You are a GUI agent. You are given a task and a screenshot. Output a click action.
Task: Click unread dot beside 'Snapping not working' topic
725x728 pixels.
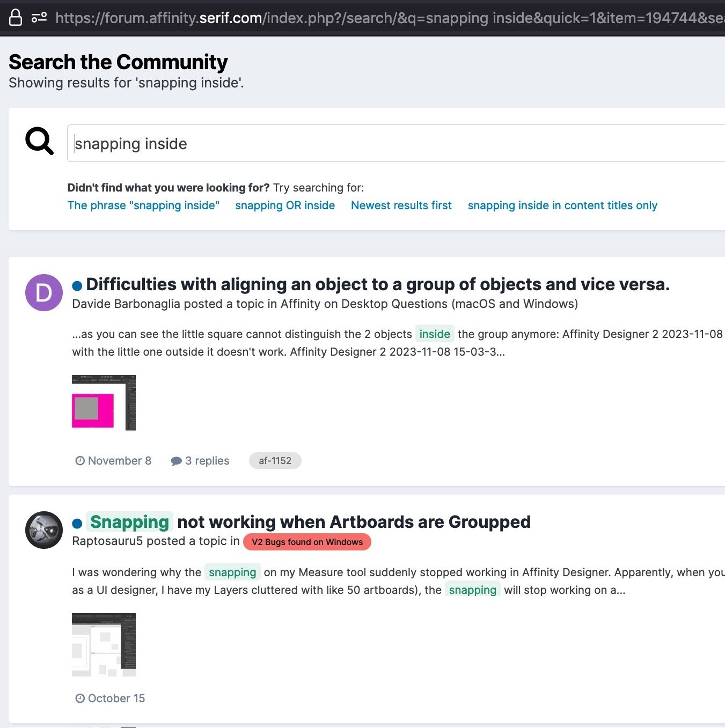[x=77, y=524]
